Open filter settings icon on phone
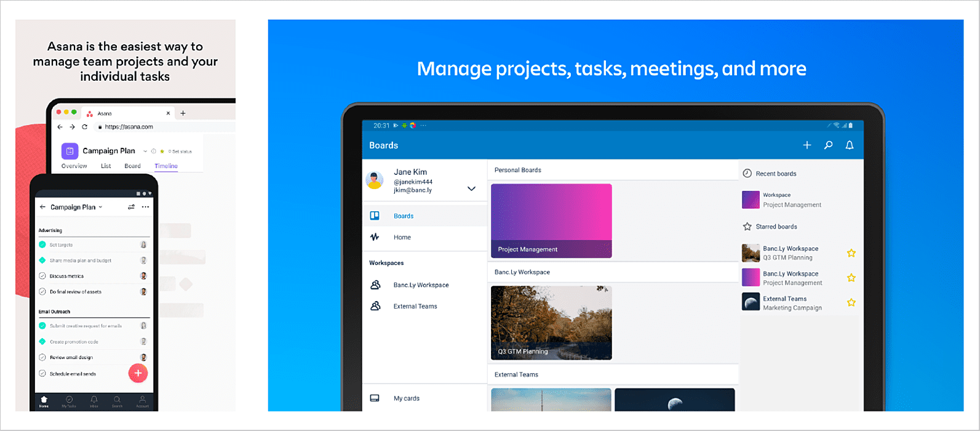Viewport: 980px width, 431px height. pos(131,207)
